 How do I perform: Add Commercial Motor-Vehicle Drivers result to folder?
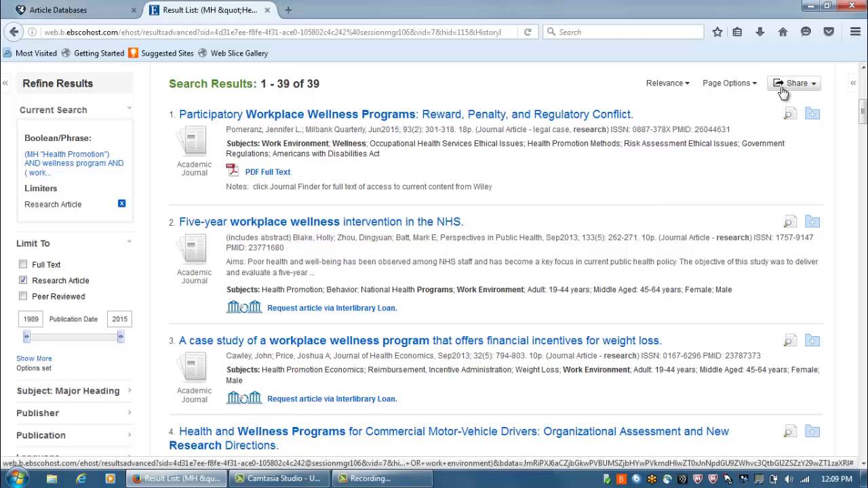pos(812,431)
